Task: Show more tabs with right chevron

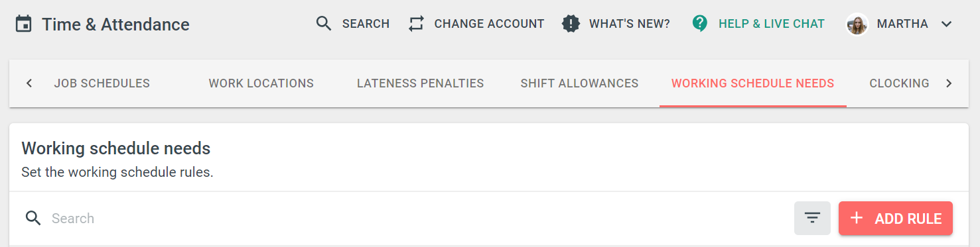Action: 949,83
